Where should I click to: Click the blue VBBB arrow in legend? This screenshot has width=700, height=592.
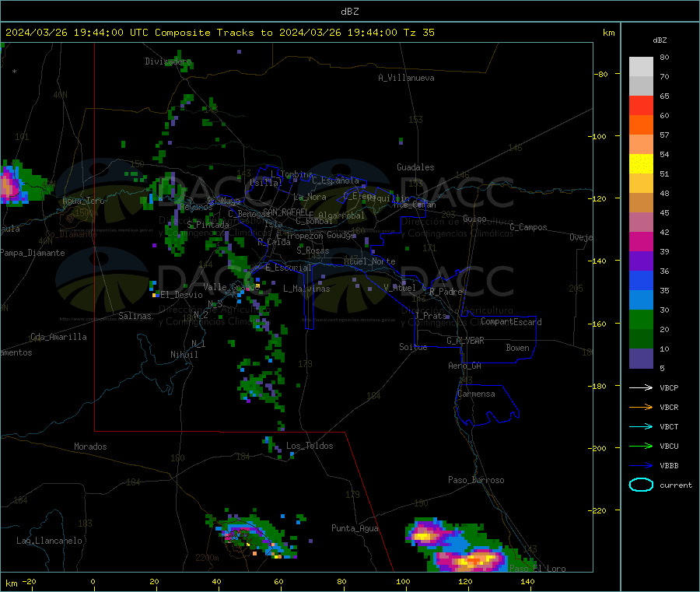pyautogui.click(x=641, y=466)
